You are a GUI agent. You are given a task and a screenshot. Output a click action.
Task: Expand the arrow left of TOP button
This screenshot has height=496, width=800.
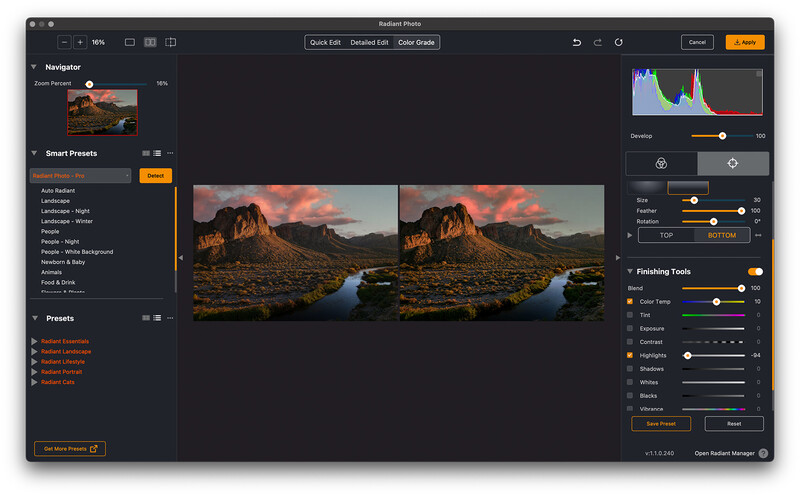coord(630,235)
